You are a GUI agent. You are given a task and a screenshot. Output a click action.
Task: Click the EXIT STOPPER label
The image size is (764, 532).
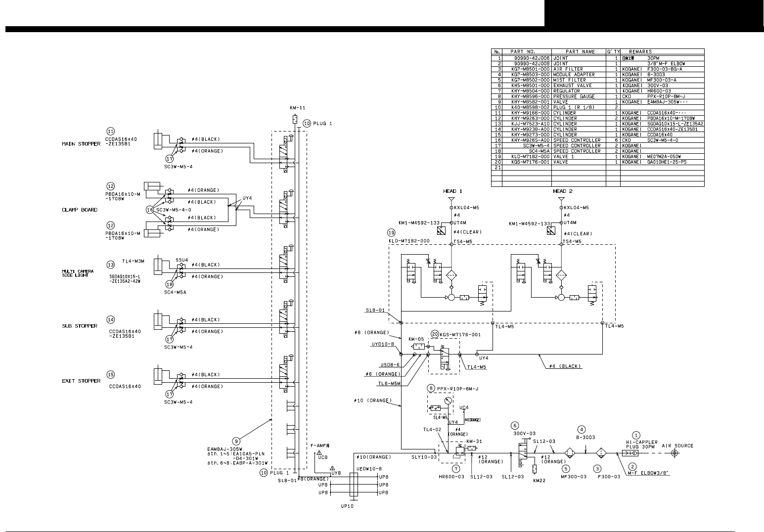(81, 381)
